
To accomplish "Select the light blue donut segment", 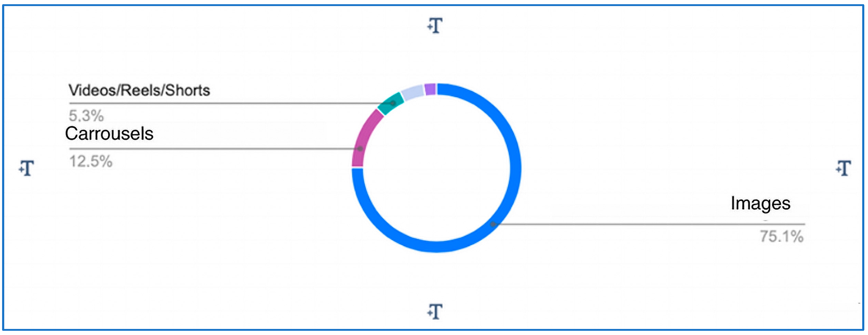I will 413,92.
